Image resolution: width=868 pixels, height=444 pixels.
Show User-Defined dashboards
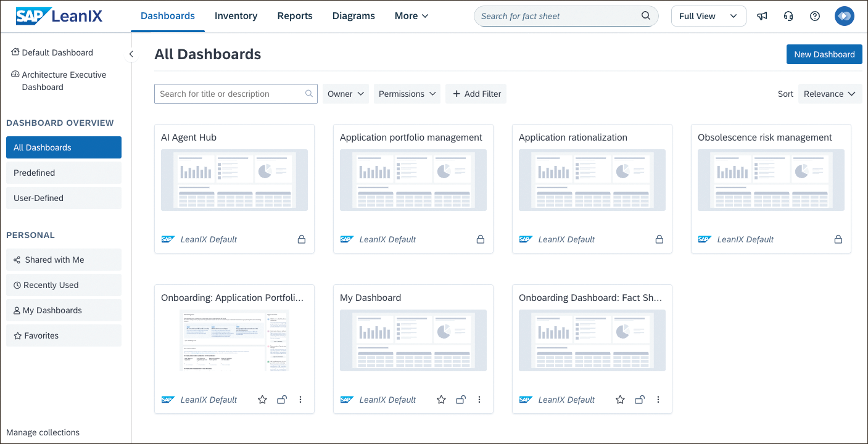64,198
